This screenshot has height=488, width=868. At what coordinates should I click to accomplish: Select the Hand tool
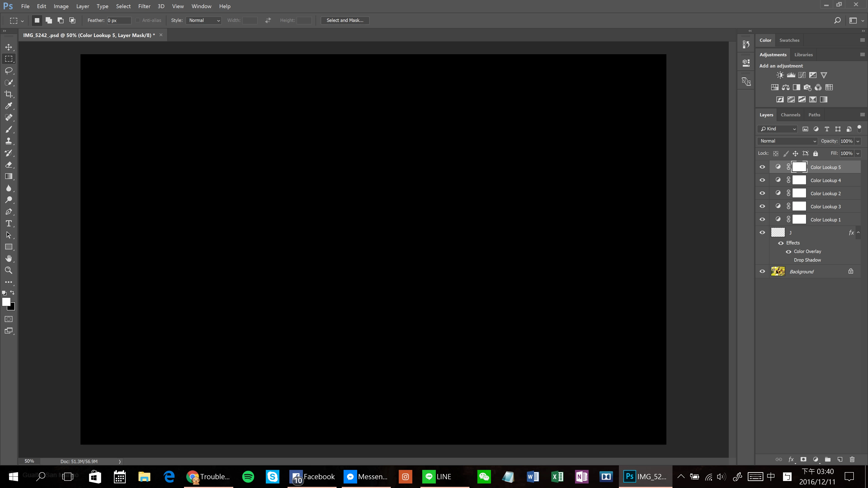[x=9, y=259]
